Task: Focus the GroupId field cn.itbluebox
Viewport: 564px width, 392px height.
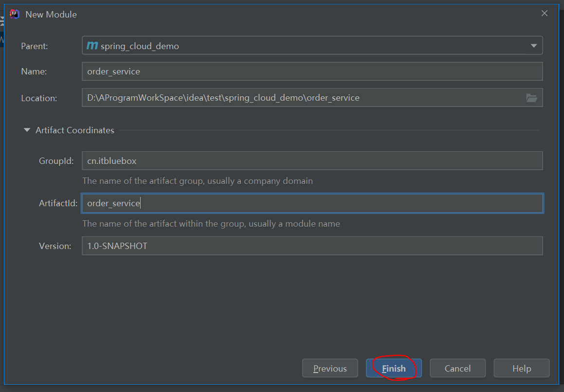Action: 311,160
